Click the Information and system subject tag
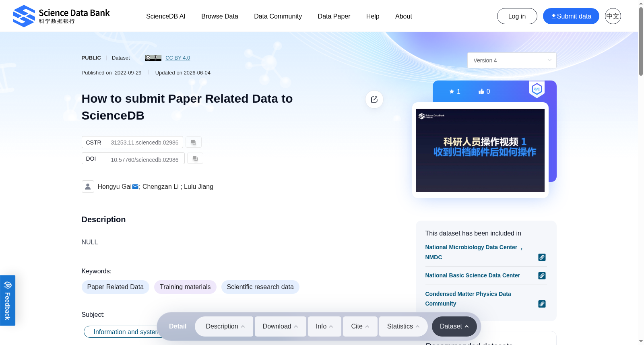 tap(121, 332)
